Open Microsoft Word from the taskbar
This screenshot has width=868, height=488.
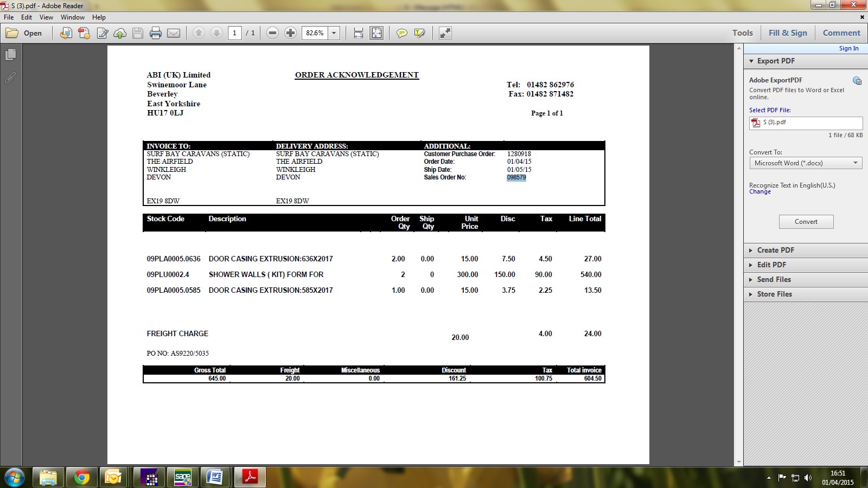pyautogui.click(x=216, y=478)
